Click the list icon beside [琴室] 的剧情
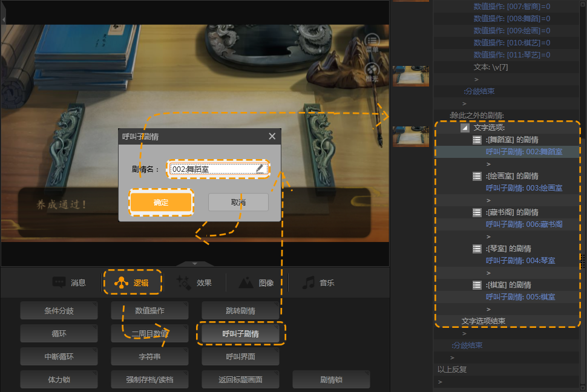 tap(477, 249)
